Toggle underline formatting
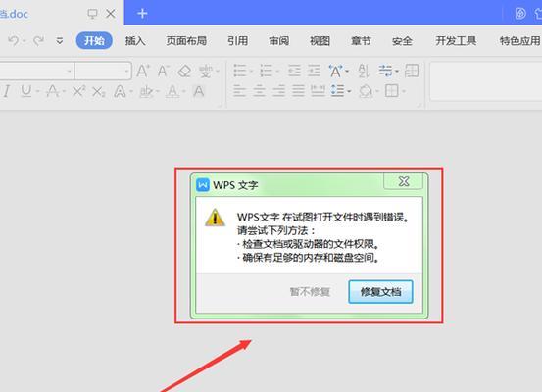The height and width of the screenshot is (392, 542). tap(25, 91)
